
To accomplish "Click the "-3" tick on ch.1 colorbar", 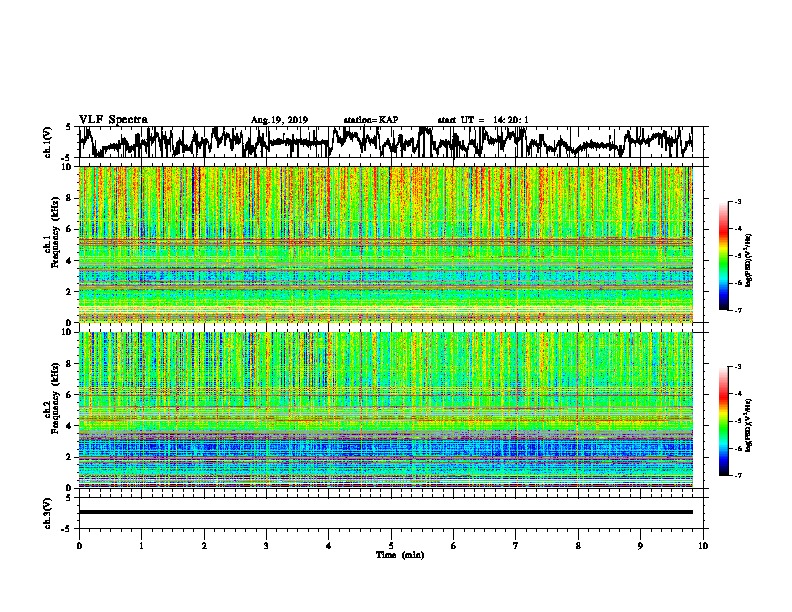I will [737, 202].
